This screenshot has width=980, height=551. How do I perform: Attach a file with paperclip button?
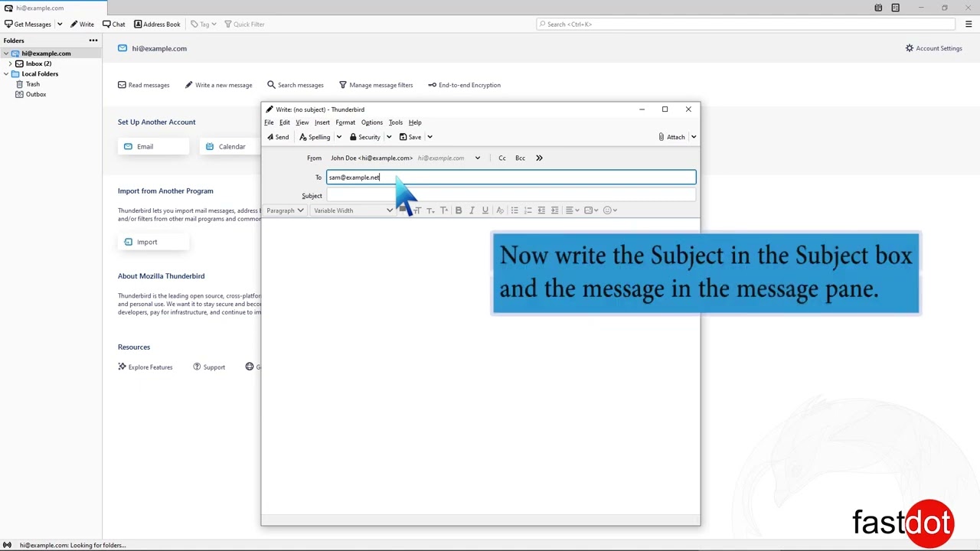click(x=671, y=137)
